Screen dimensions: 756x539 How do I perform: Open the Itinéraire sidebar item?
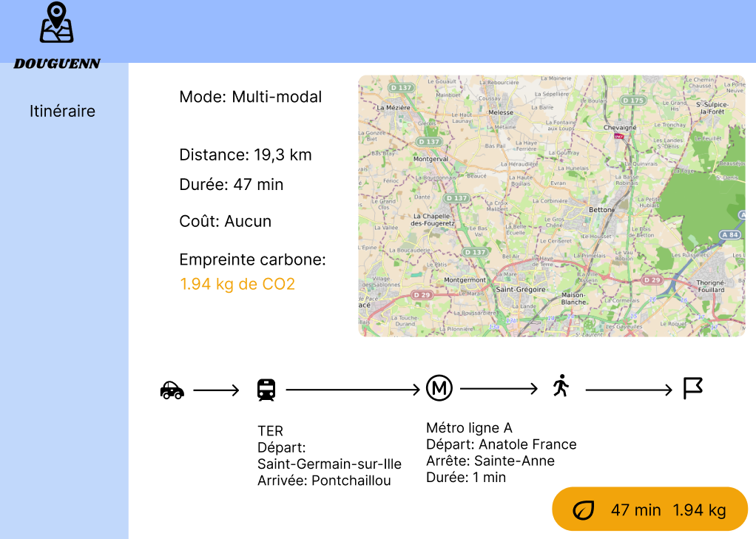tap(62, 112)
